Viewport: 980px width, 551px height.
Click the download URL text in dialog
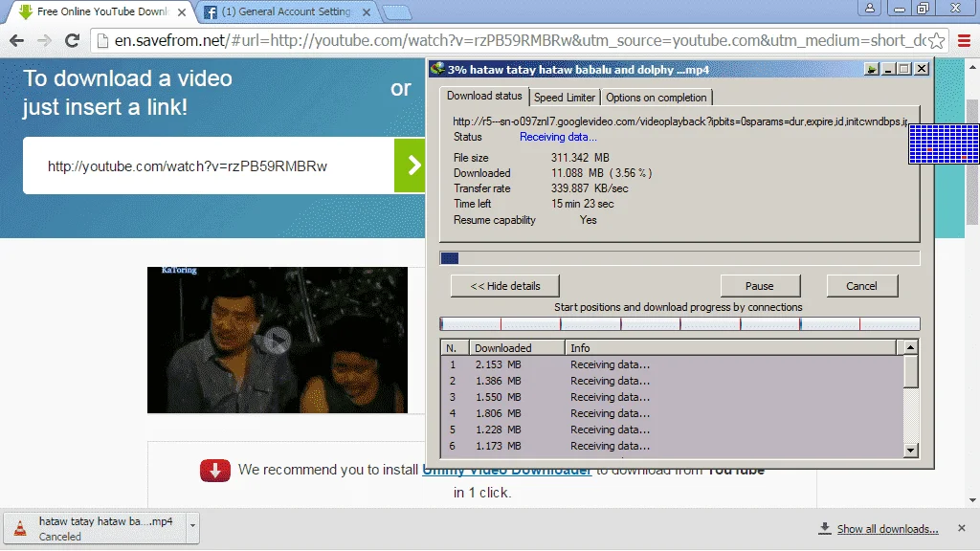(x=680, y=121)
